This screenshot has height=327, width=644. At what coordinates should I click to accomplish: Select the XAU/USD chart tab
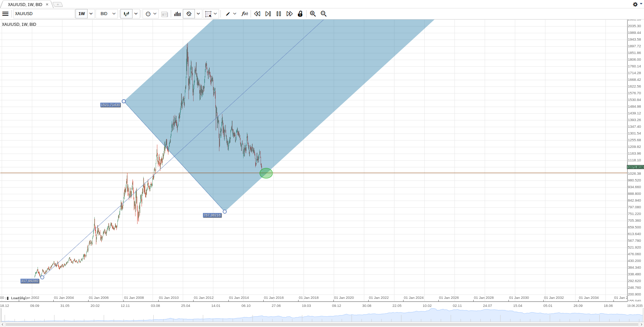(23, 4)
